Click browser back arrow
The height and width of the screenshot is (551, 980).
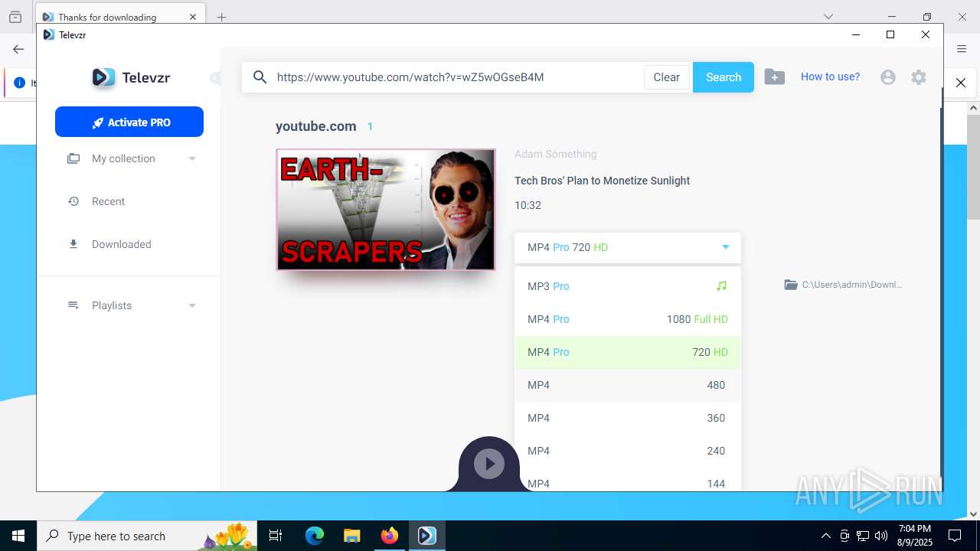click(x=18, y=49)
